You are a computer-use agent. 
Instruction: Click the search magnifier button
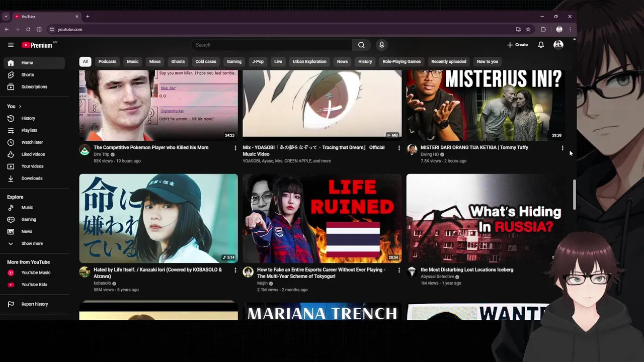pos(361,45)
